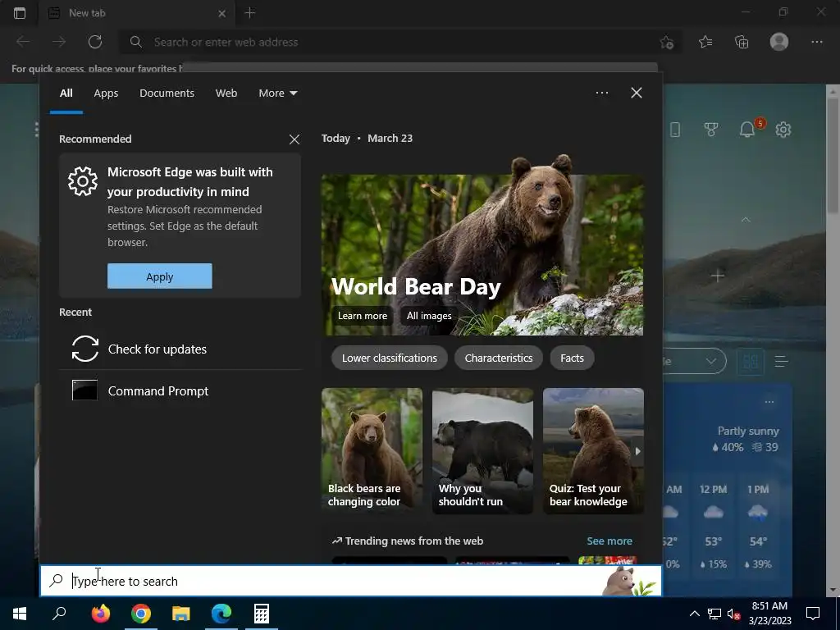Open search panel options ellipsis
Screen dimensions: 840x630
pyautogui.click(x=601, y=93)
